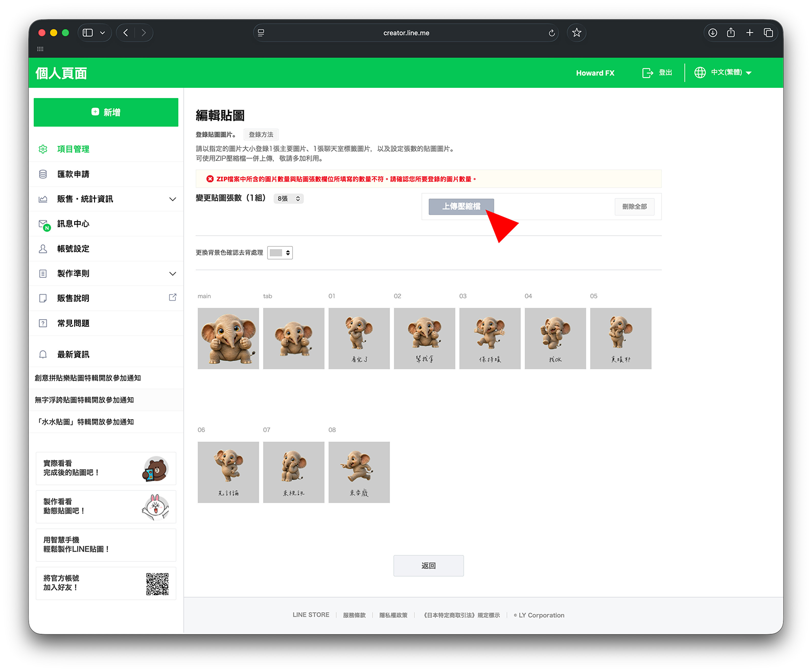Screen dimensions: 812x672
Task: Select sticker thumbnail 04
Action: pos(555,339)
